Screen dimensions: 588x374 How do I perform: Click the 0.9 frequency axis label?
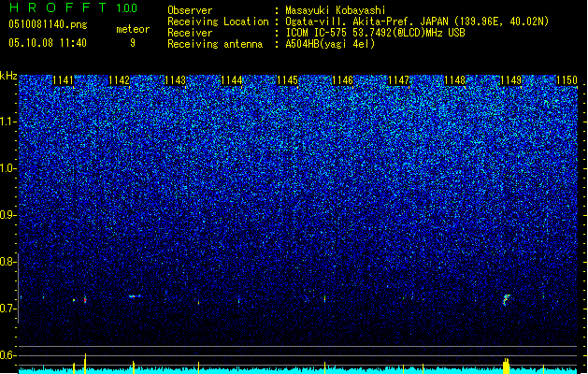(x=7, y=215)
